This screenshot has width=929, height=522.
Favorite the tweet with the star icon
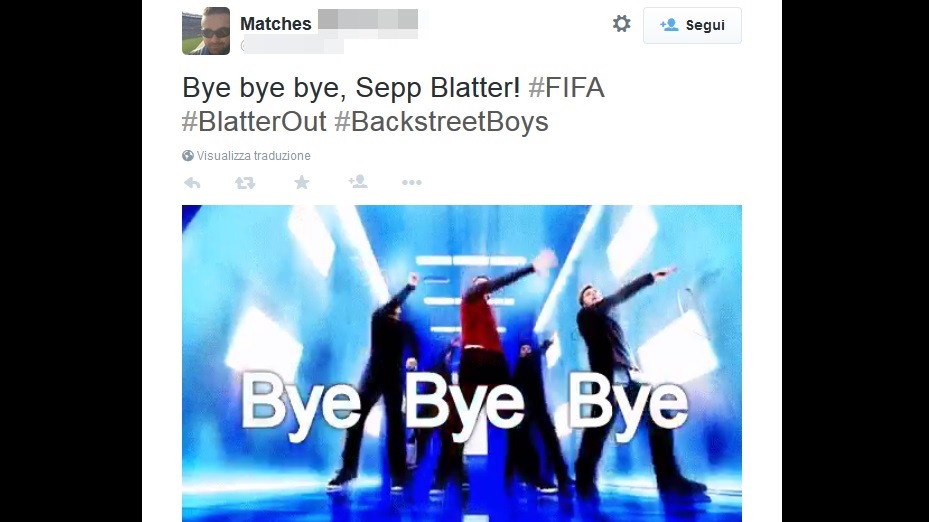(302, 182)
